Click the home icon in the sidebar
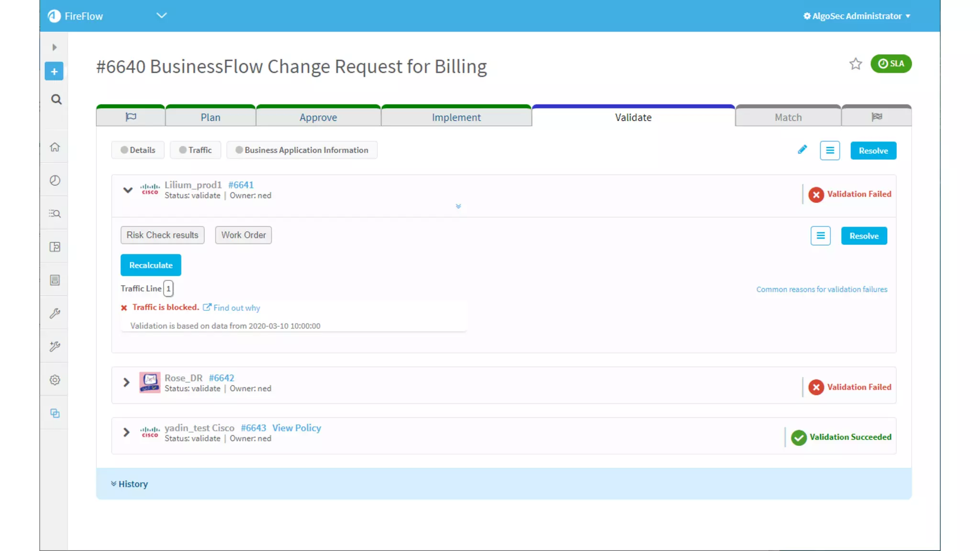Image resolution: width=980 pixels, height=551 pixels. pyautogui.click(x=55, y=147)
